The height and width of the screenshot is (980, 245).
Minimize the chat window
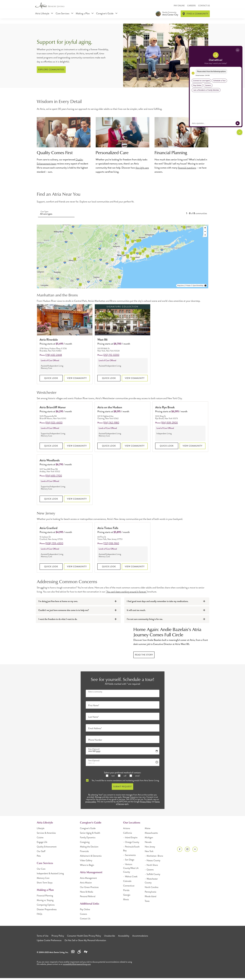coord(237,50)
